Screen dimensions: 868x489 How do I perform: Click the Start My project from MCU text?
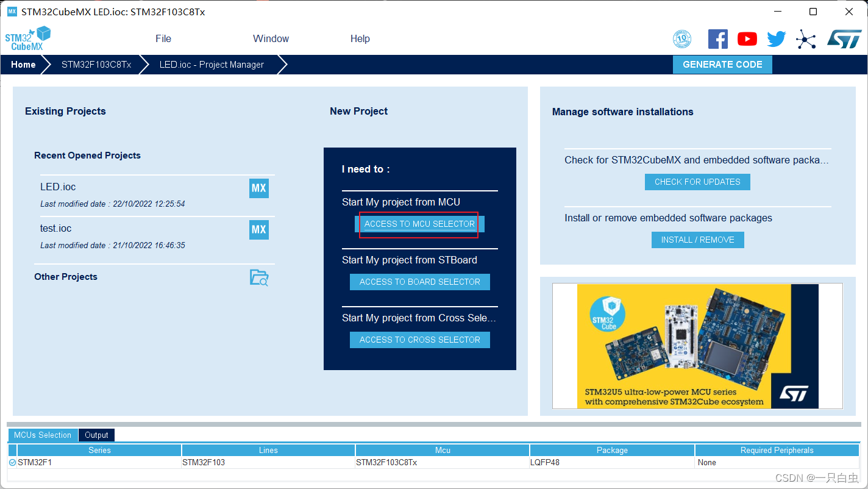[x=401, y=202]
